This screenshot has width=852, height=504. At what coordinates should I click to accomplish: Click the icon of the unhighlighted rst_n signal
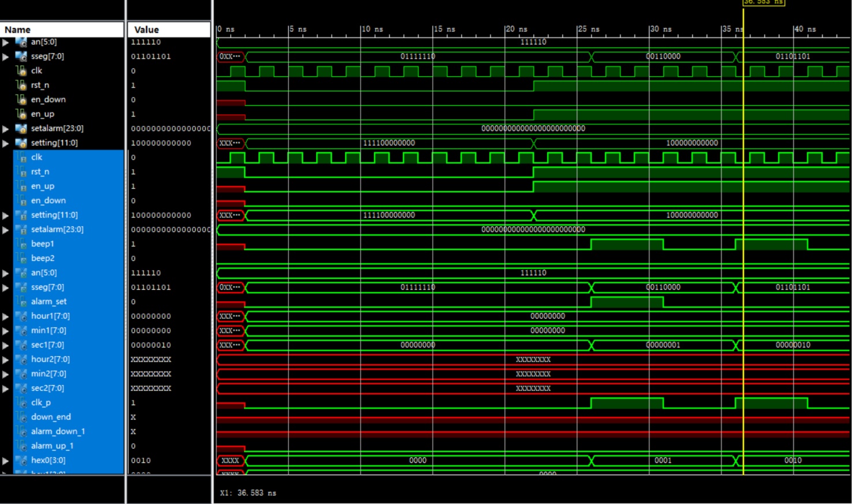coord(21,85)
